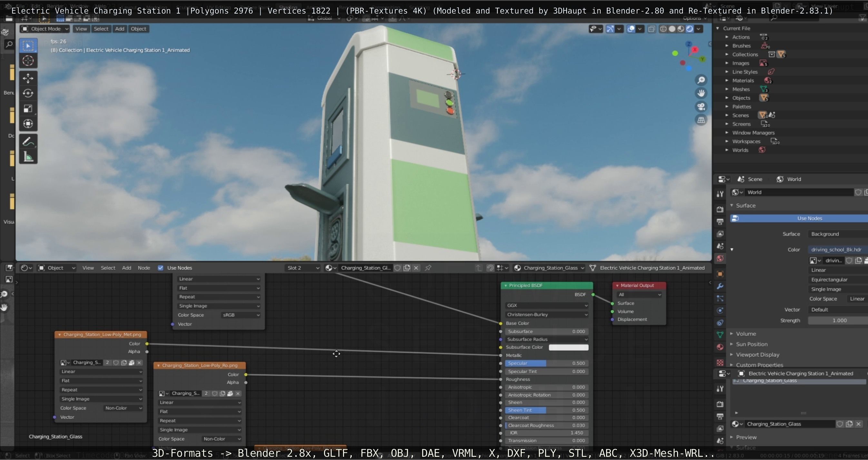This screenshot has width=868, height=460.
Task: Adjust the Sheen Tint 0.500 slider
Action: pyautogui.click(x=547, y=410)
